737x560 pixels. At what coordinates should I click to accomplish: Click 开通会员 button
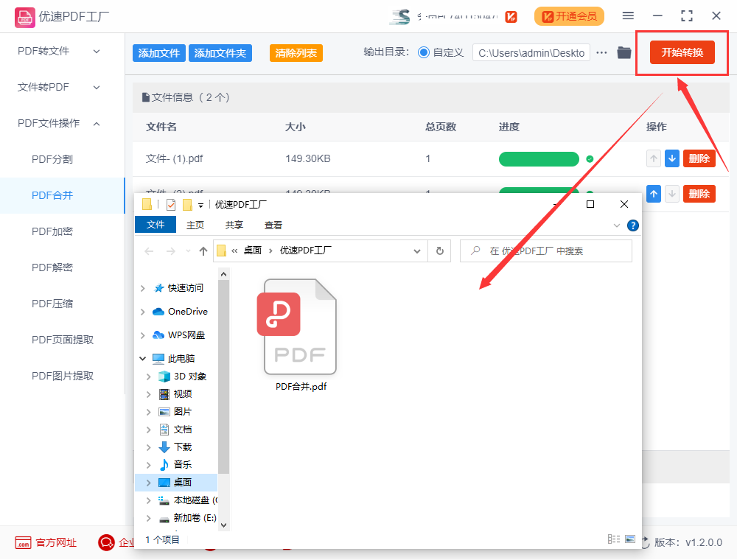pos(569,16)
